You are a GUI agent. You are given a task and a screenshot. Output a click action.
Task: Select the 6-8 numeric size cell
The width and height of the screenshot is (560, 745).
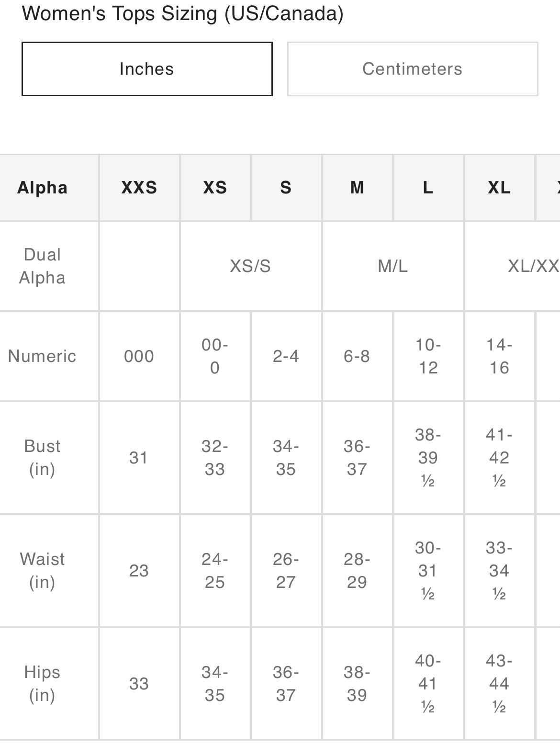click(x=357, y=356)
